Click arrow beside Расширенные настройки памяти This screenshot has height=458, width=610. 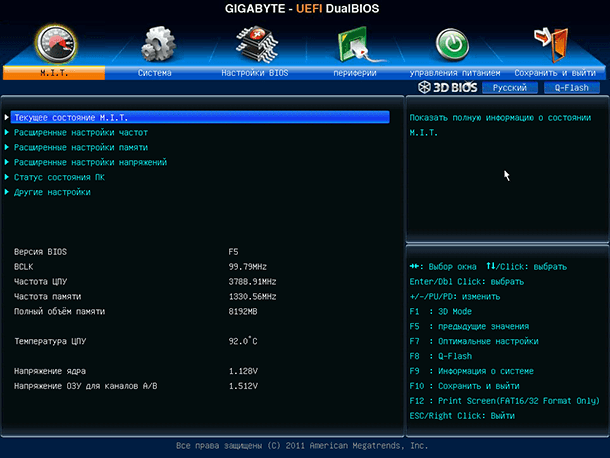(7, 147)
